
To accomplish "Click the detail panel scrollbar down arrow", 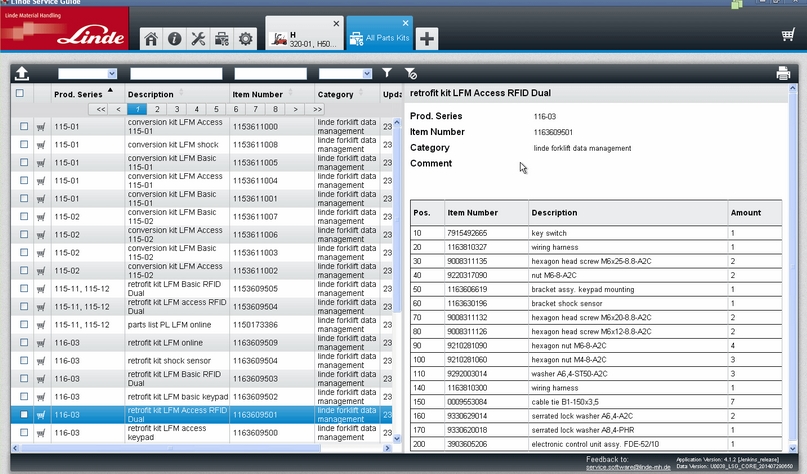I will click(793, 448).
